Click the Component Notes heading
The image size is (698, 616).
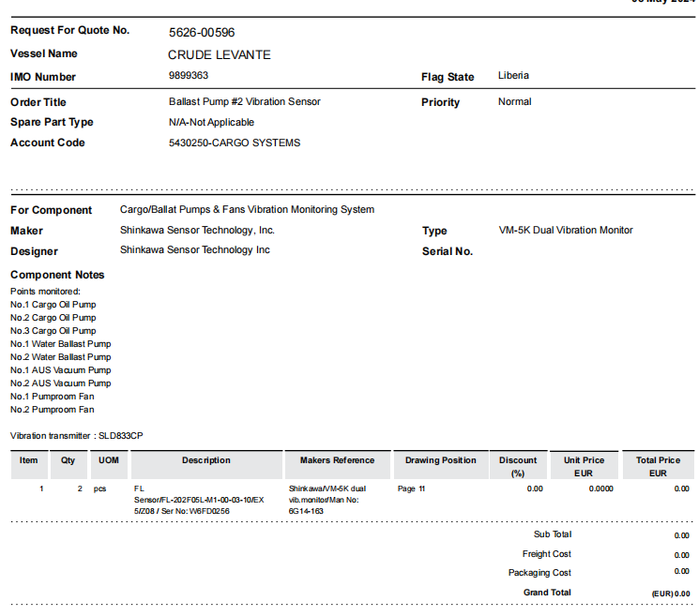coord(57,275)
